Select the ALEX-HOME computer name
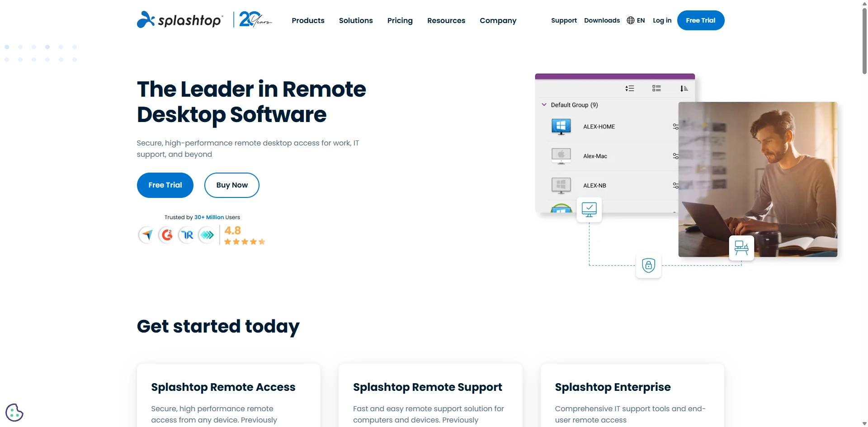 tap(599, 127)
